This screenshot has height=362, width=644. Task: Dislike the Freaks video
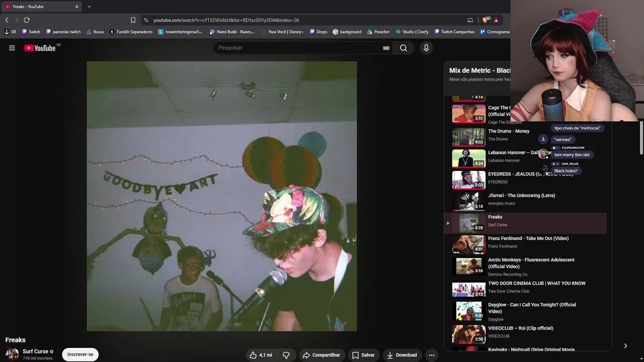[x=286, y=355]
